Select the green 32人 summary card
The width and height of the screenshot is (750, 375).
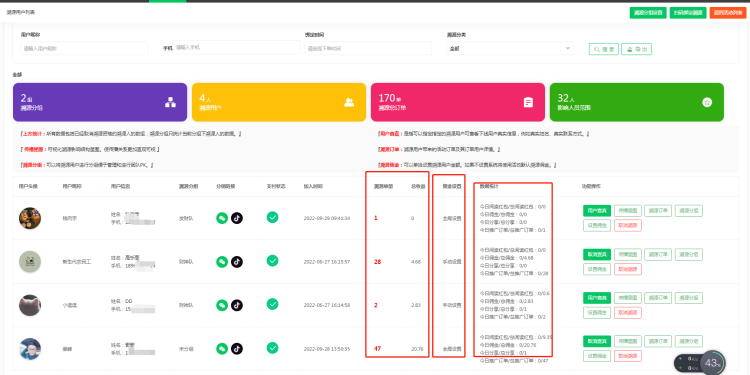point(637,102)
